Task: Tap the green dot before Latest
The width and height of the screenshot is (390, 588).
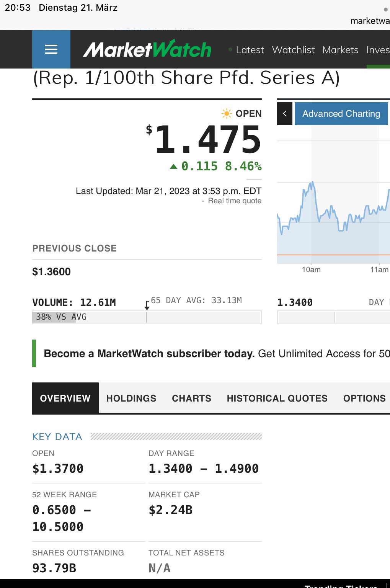Action: pyautogui.click(x=230, y=50)
